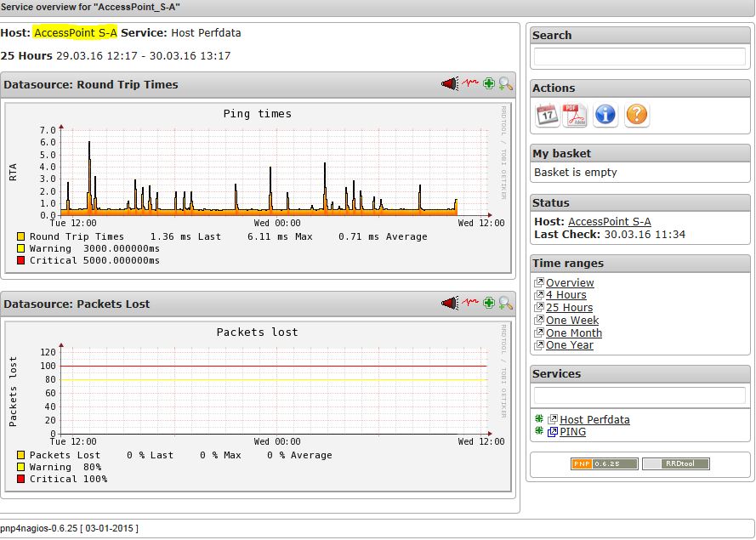Open the calendar date picker in Actions
This screenshot has width=756, height=540.
[547, 115]
